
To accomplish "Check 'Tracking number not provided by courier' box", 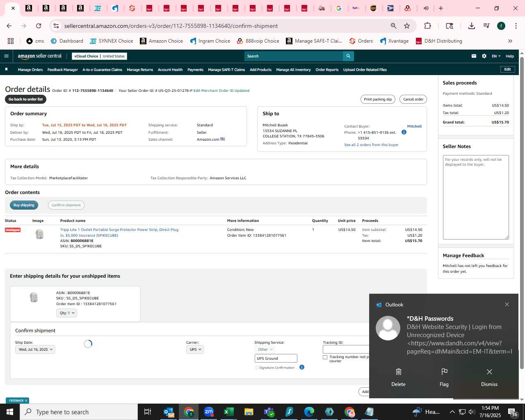I will [325, 357].
